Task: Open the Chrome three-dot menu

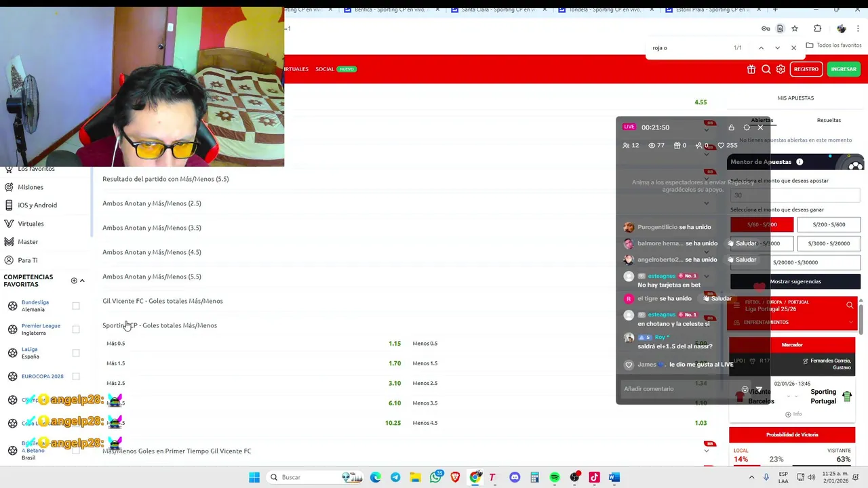Action: pos(859,28)
